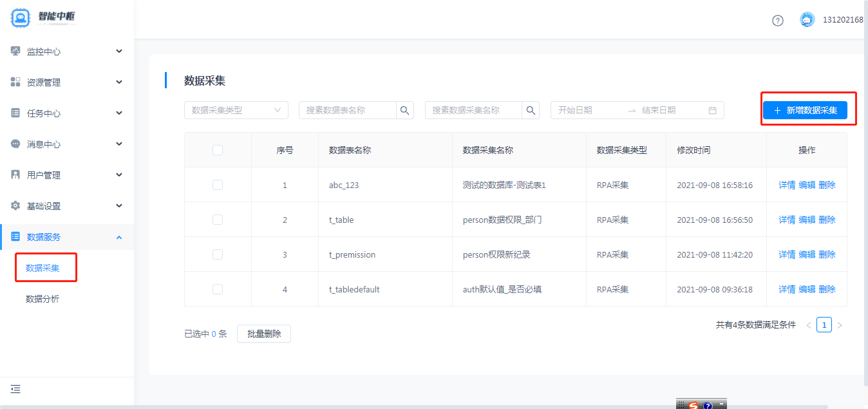Click 编辑 link for t_table row
Image resolution: width=868 pixels, height=409 pixels.
pyautogui.click(x=807, y=220)
